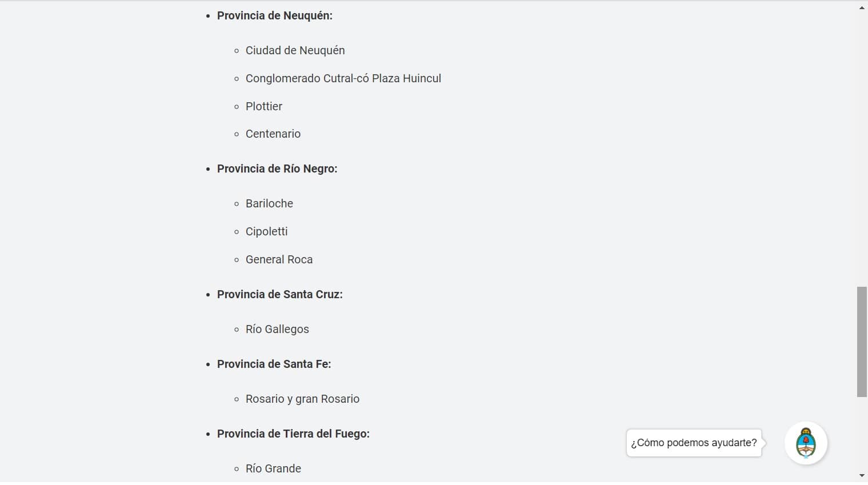
Task: Select the 'Provincia de Río Negro:' heading
Action: point(277,169)
